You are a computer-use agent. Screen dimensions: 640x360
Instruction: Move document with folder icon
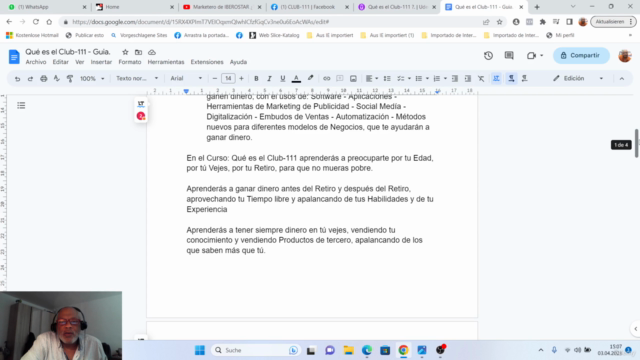click(x=138, y=52)
